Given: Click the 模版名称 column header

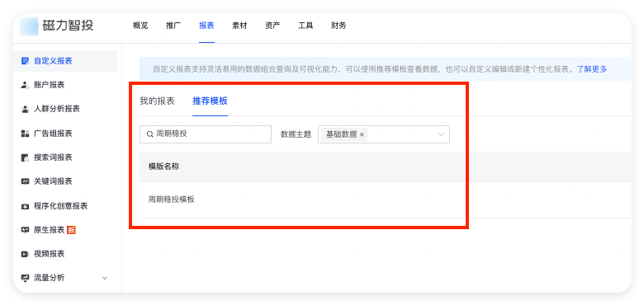Looking at the screenshot, I should click(x=163, y=167).
